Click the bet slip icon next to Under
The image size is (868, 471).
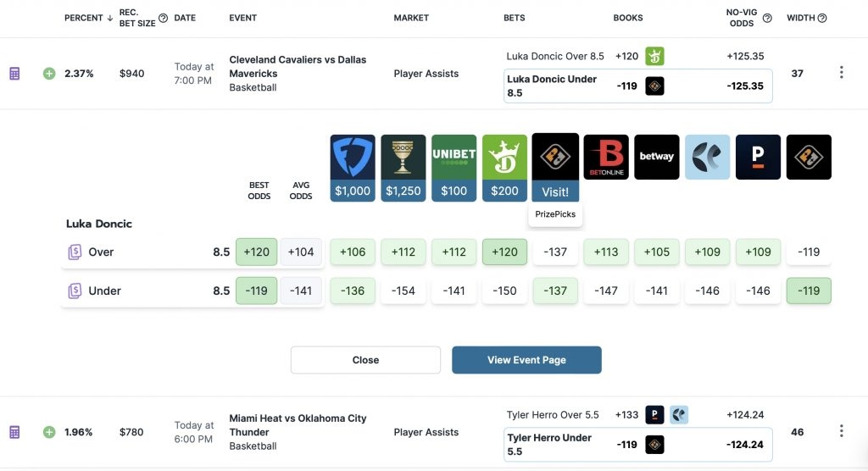[75, 291]
